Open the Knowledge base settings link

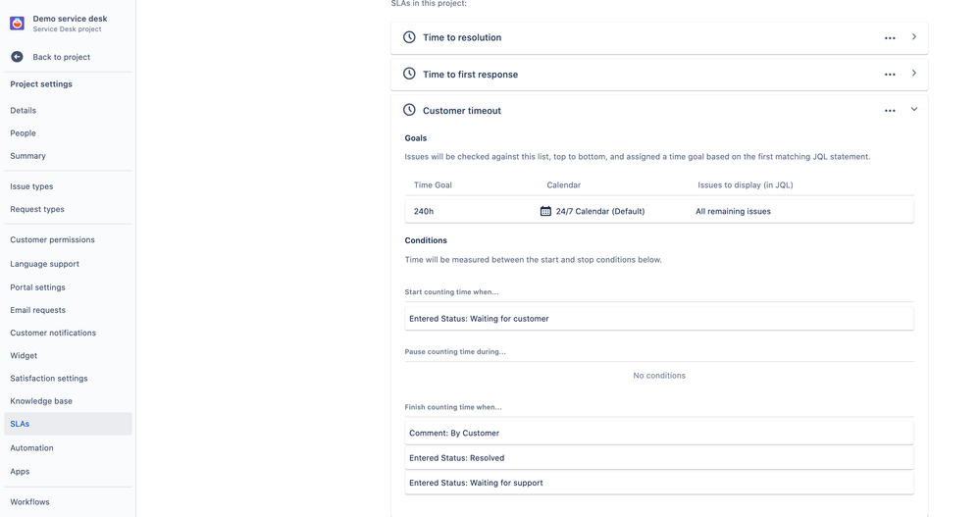41,401
